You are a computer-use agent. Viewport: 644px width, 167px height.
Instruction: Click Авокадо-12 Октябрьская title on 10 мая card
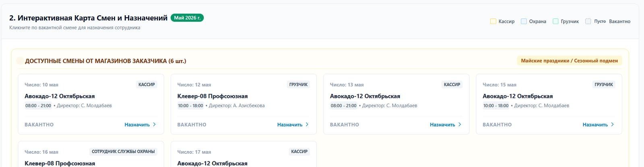tap(60, 96)
